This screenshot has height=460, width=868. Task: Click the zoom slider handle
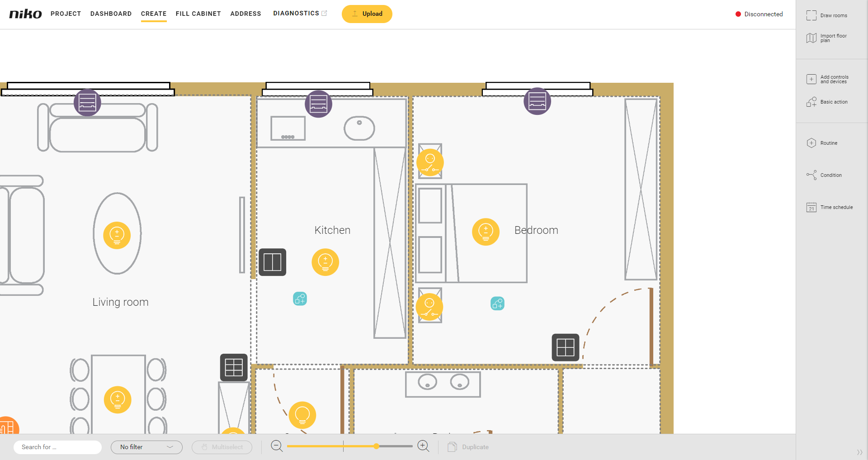tap(376, 446)
